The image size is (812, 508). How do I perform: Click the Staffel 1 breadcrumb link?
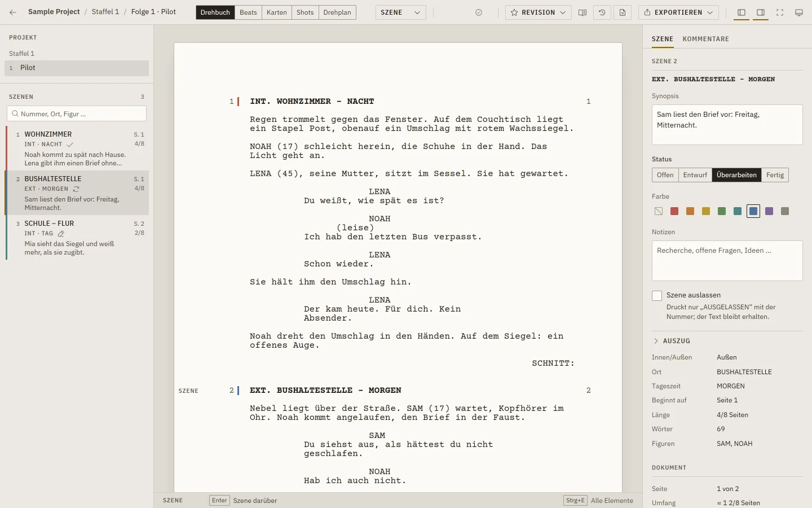tap(105, 12)
